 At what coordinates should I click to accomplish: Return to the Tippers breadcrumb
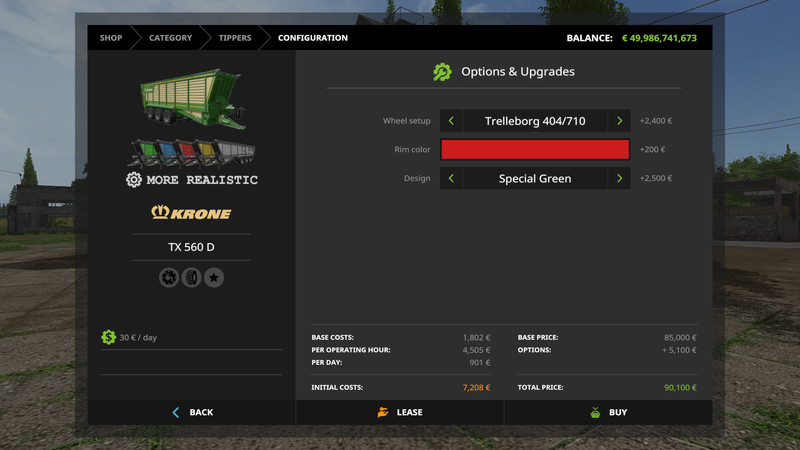point(235,38)
